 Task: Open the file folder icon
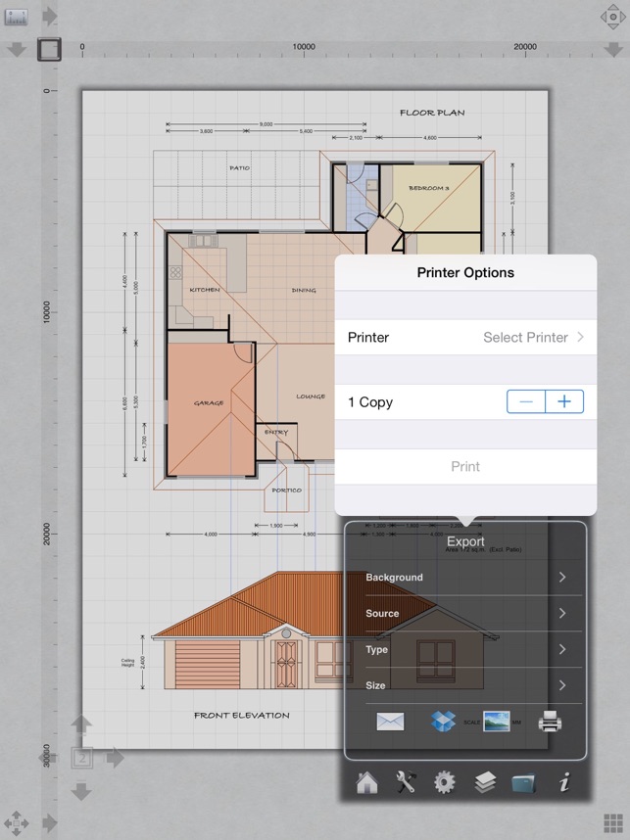(523, 782)
